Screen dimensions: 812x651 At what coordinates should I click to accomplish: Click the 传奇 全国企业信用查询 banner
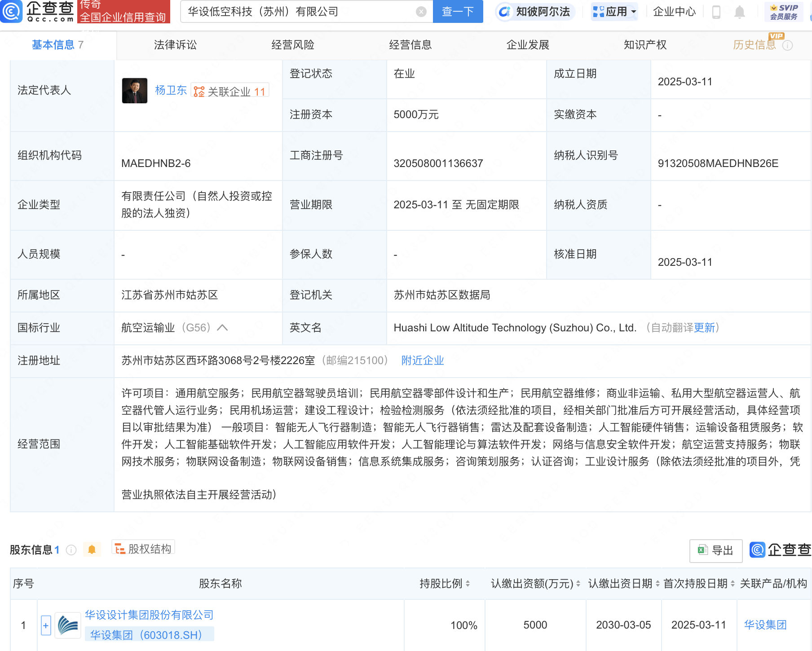pyautogui.click(x=124, y=11)
